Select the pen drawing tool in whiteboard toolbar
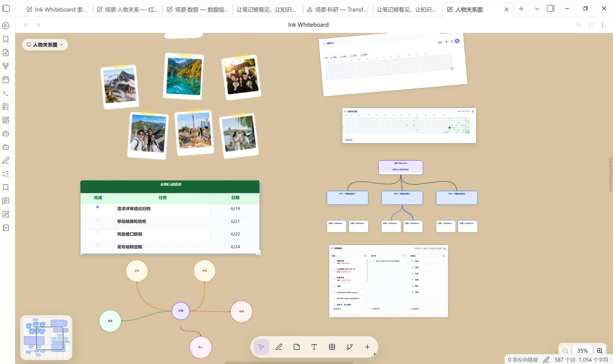The height and width of the screenshot is (364, 613). pos(279,347)
